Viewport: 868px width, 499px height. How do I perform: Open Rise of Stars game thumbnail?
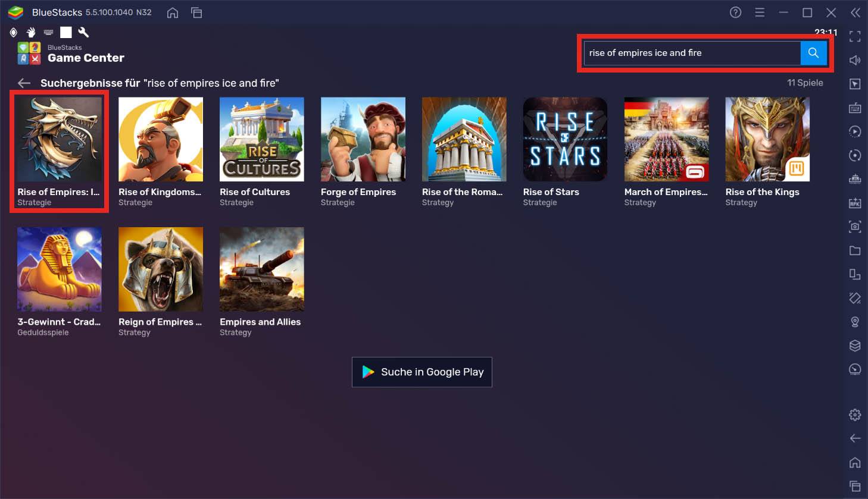[566, 139]
